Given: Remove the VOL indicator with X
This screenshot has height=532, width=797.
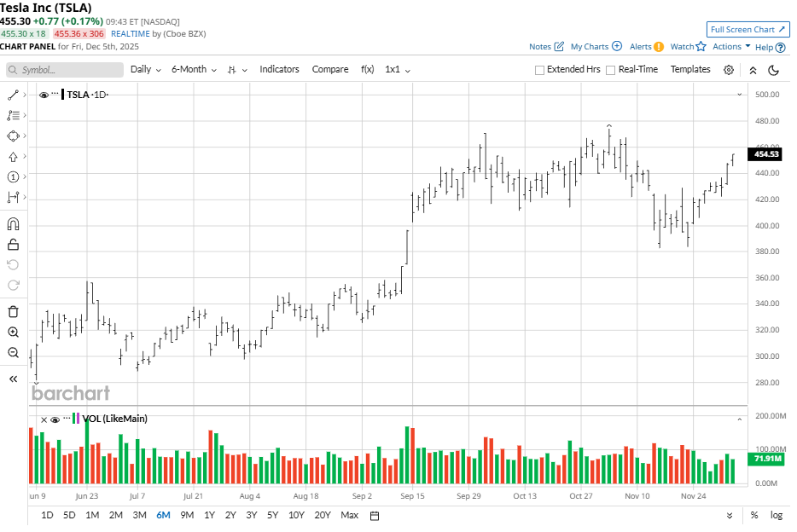Looking at the screenshot, I should click(x=44, y=419).
